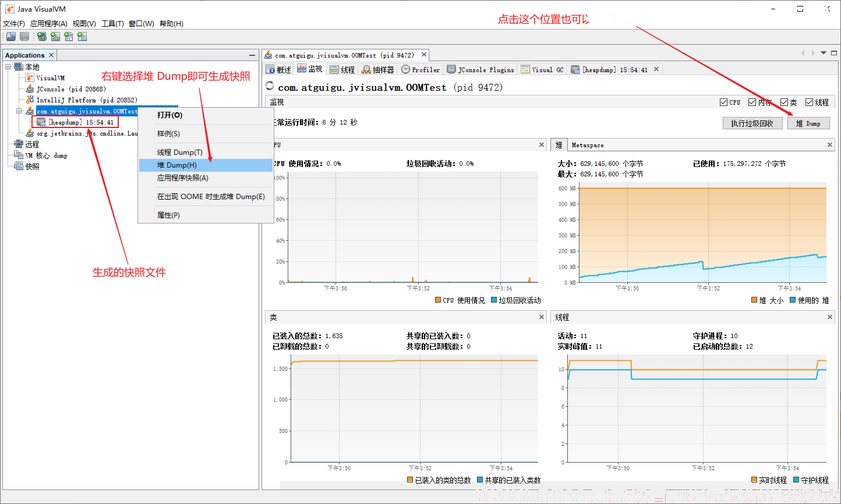Open the 视图(V) menu

[84, 24]
